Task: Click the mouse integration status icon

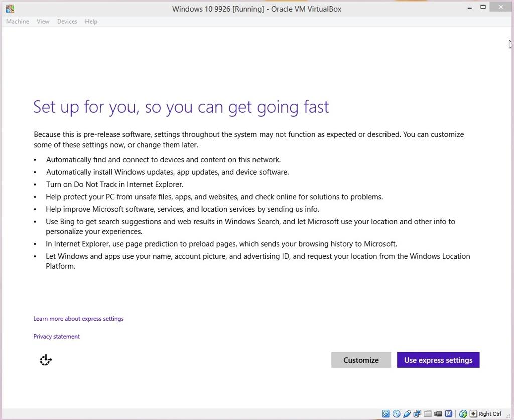Action: [x=463, y=414]
